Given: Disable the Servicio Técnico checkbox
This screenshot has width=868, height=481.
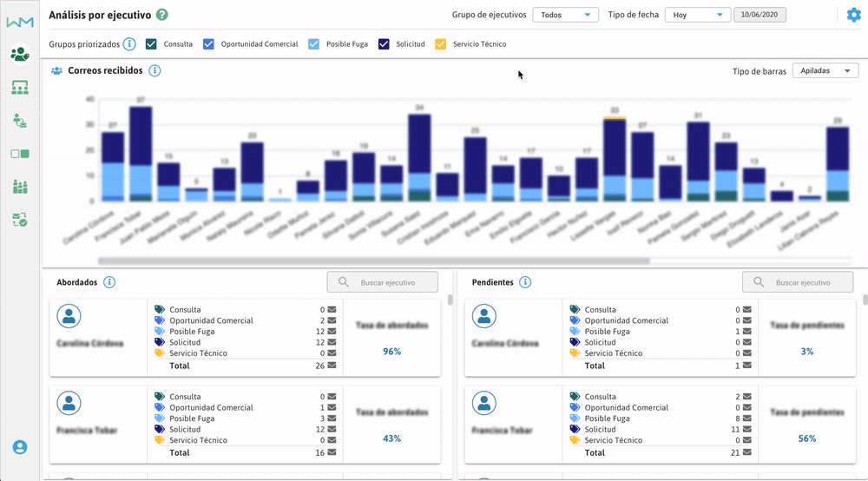Looking at the screenshot, I should 440,44.
